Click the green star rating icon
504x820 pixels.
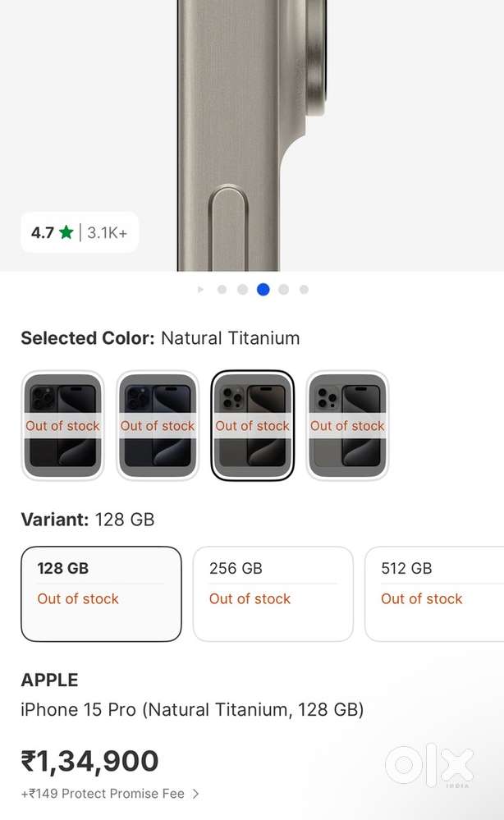pyautogui.click(x=66, y=232)
